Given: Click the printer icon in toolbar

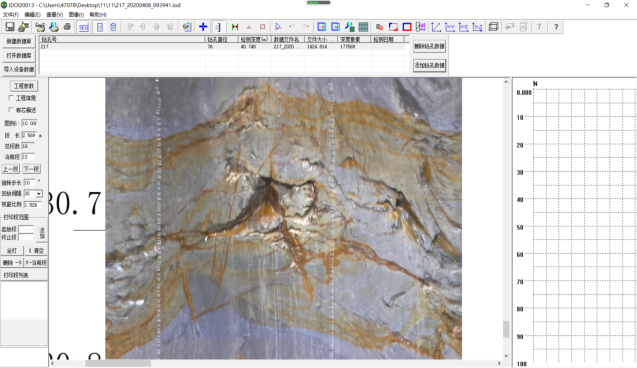Looking at the screenshot, I should click(67, 27).
